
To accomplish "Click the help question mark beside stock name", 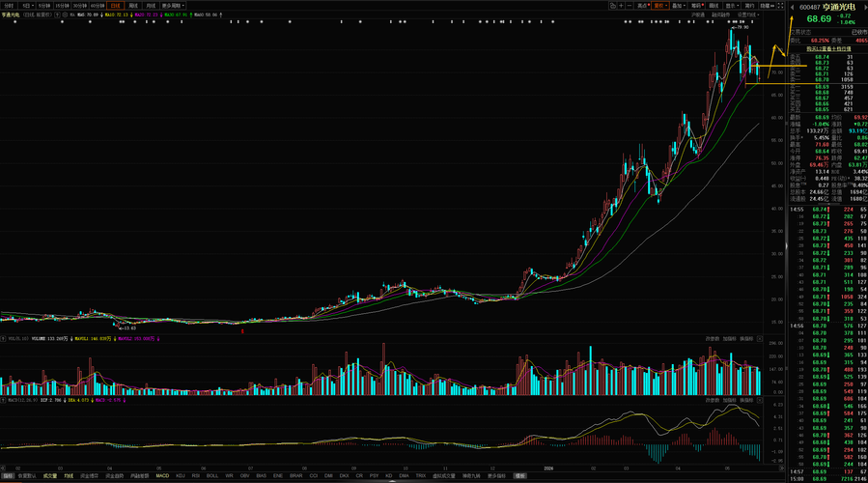I will click(57, 14).
